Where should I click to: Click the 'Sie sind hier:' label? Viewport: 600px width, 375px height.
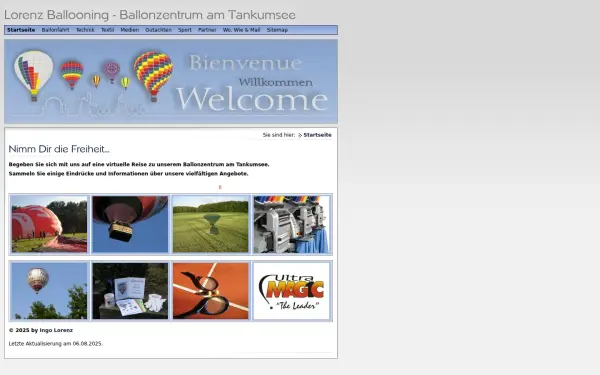click(279, 135)
